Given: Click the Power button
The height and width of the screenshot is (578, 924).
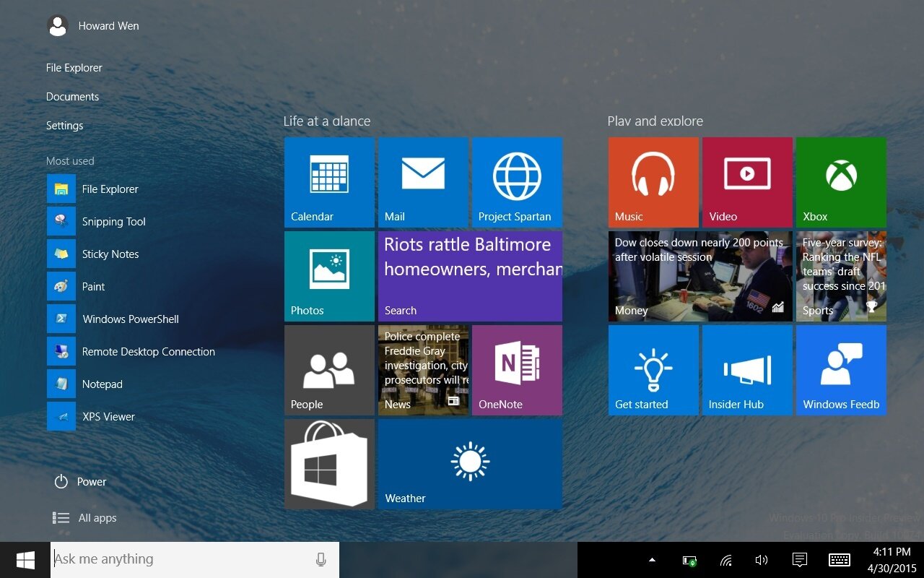Looking at the screenshot, I should coord(80,482).
